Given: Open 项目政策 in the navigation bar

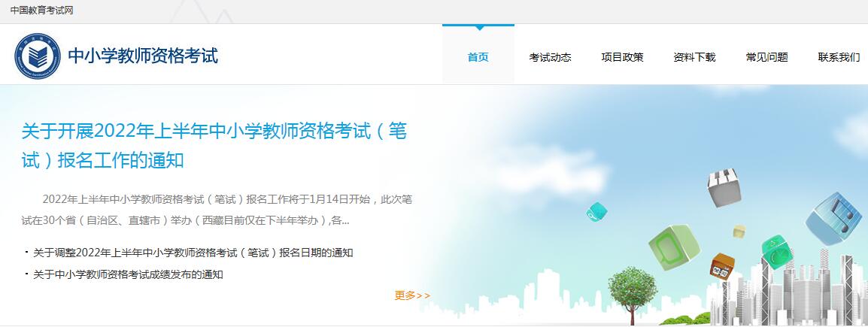Looking at the screenshot, I should coord(622,57).
